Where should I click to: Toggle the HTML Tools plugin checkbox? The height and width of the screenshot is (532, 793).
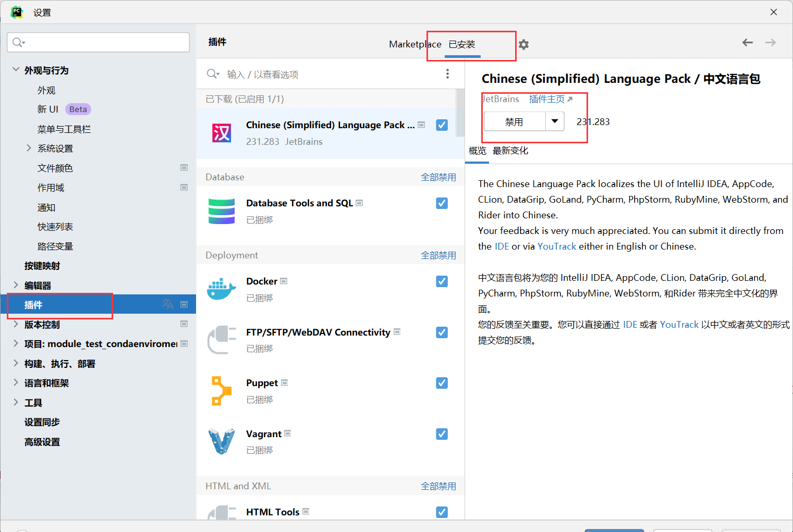(x=442, y=512)
